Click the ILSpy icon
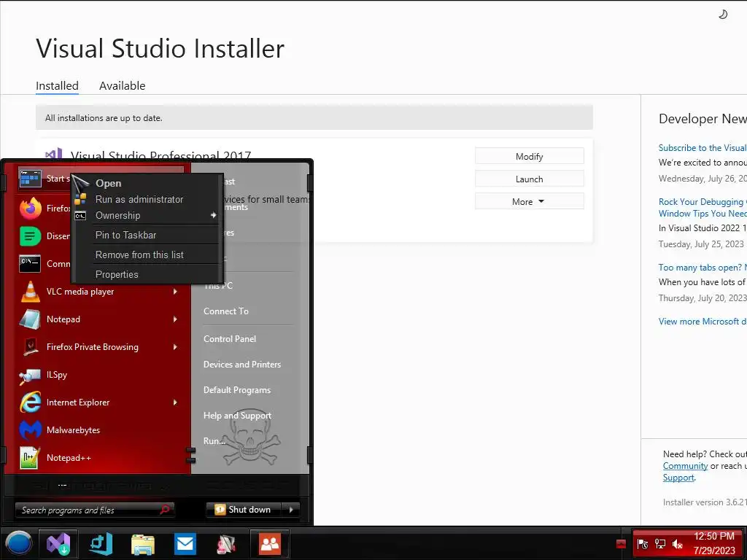This screenshot has width=747, height=560. 30,376
